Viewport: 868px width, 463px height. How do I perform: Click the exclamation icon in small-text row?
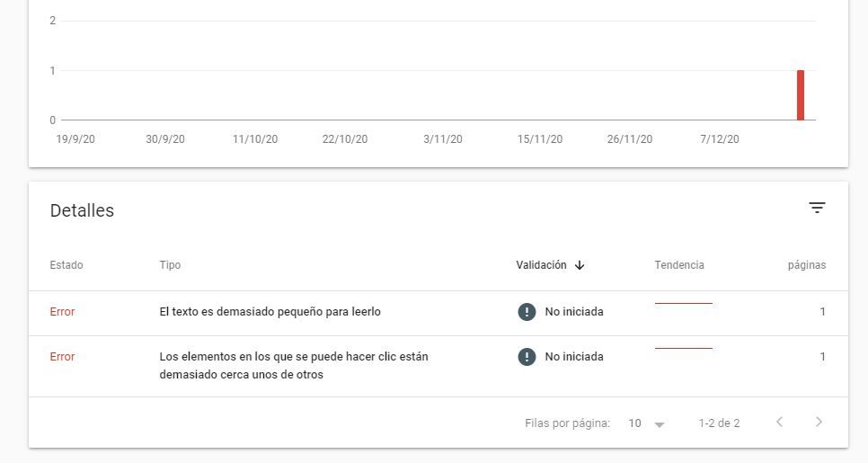point(527,312)
